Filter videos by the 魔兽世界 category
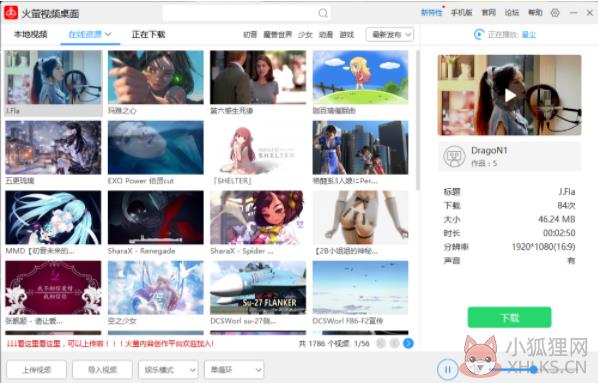The width and height of the screenshot is (598, 383). (278, 35)
